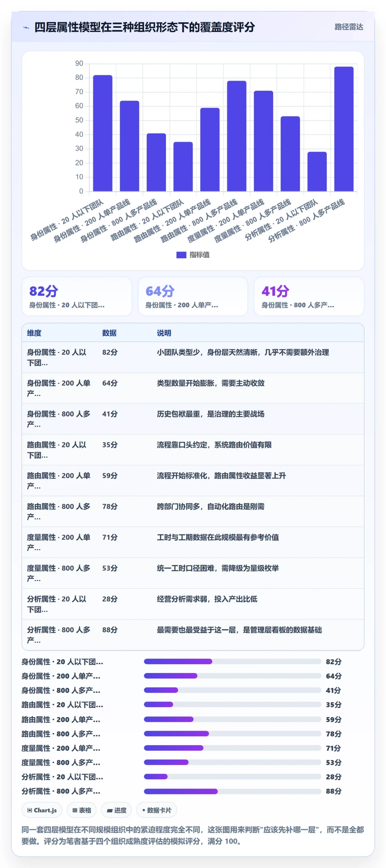Click the tallest chart bar, value 88
The width and height of the screenshot is (386, 868).
point(344,129)
